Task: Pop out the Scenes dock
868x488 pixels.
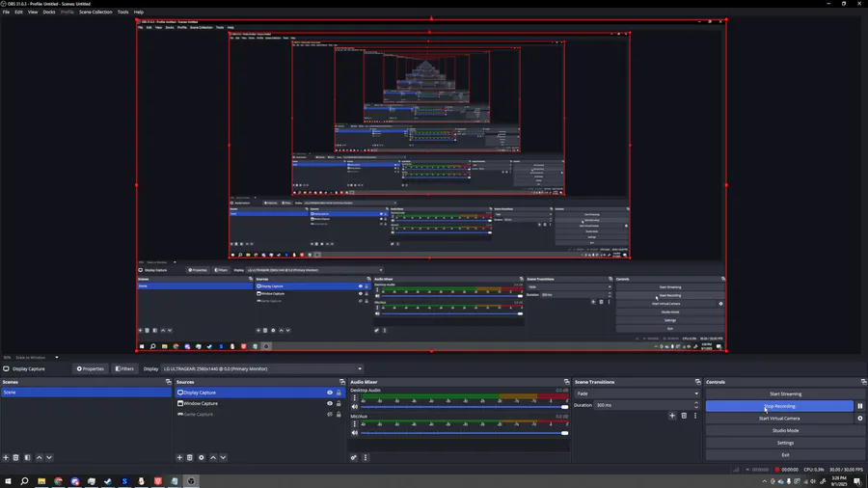Action: 168,382
